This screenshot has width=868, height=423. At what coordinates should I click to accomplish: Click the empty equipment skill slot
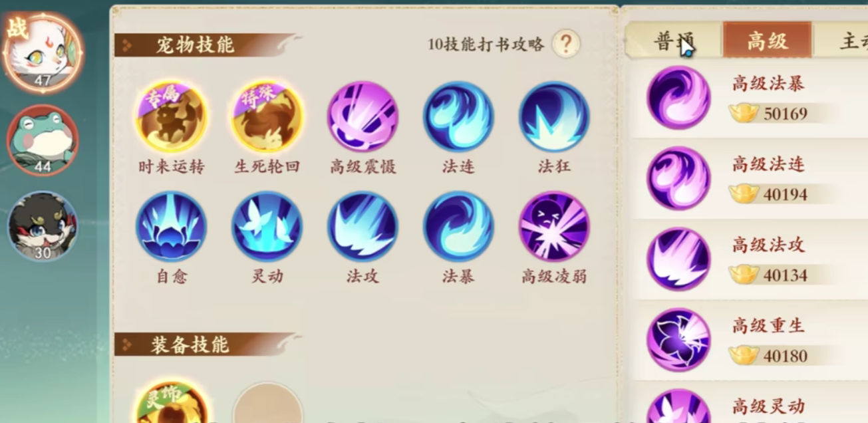(x=267, y=406)
